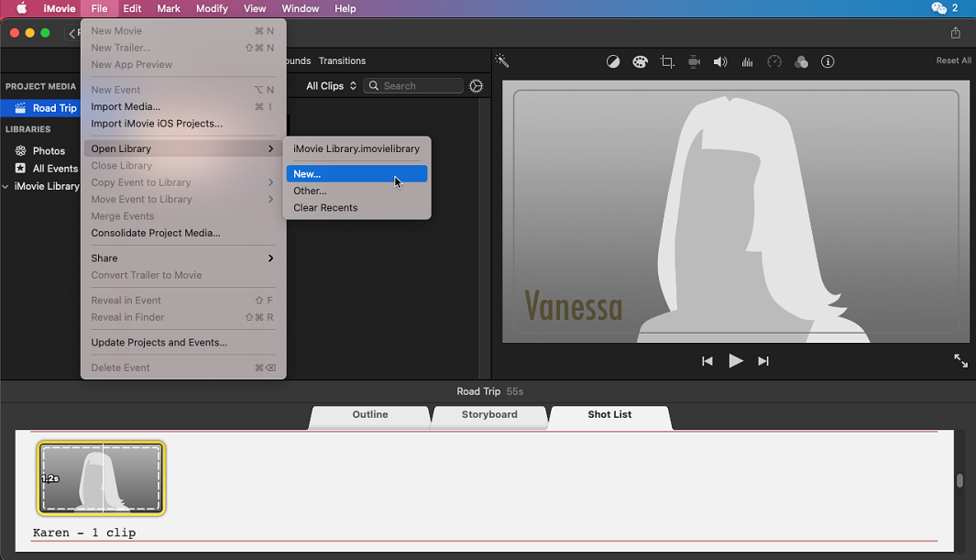
Task: Click the Search clips field
Action: click(x=413, y=86)
